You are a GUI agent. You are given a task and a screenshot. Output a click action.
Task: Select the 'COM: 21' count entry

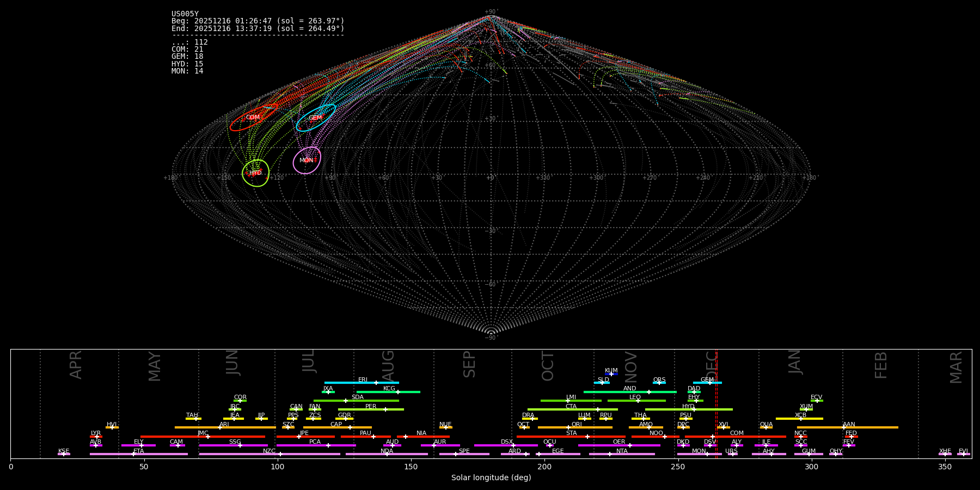187,50
